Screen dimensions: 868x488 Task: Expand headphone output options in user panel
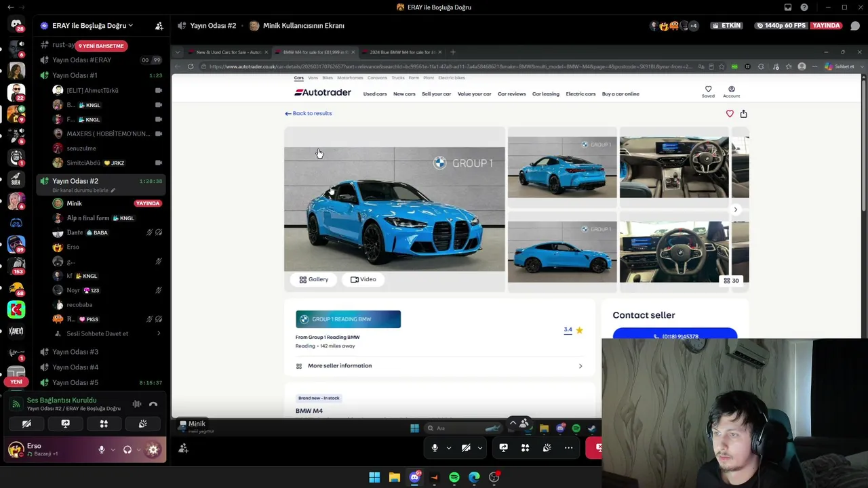click(138, 449)
